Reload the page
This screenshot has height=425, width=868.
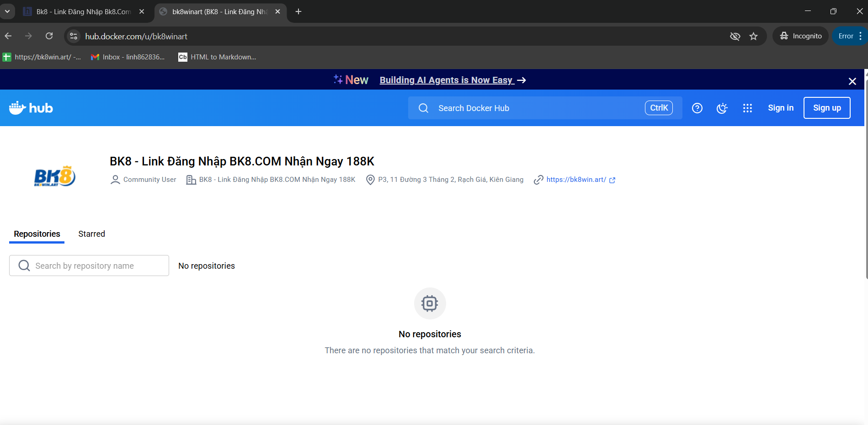tap(49, 36)
